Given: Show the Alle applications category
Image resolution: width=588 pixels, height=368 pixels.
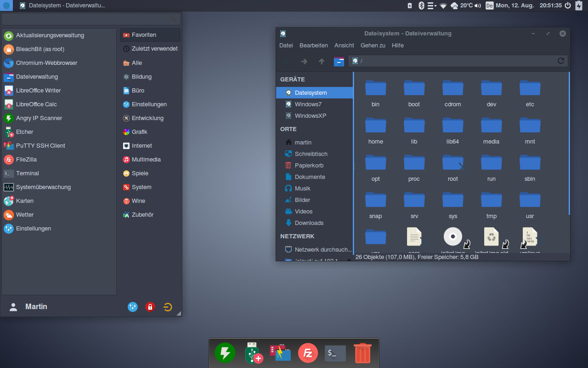Looking at the screenshot, I should click(x=150, y=63).
